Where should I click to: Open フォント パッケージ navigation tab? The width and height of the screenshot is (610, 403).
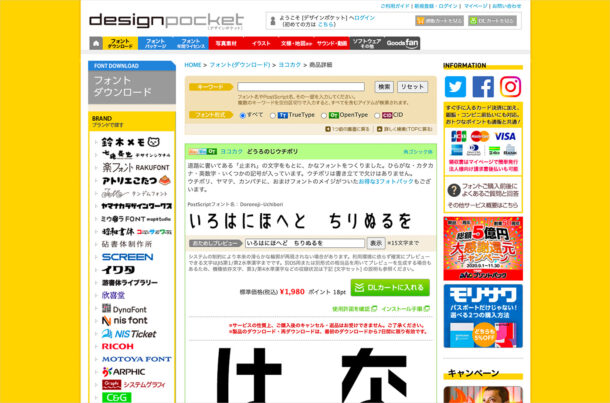click(x=155, y=43)
